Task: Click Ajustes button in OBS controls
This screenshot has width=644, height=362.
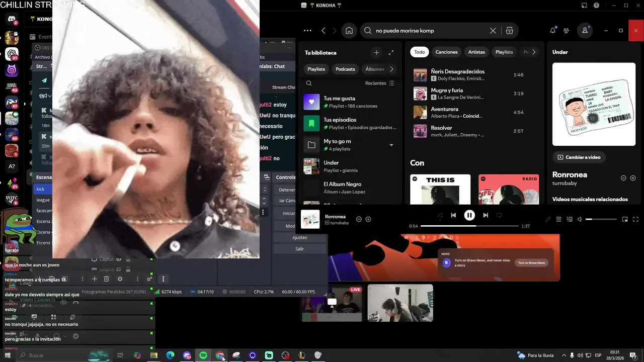Action: (299, 237)
